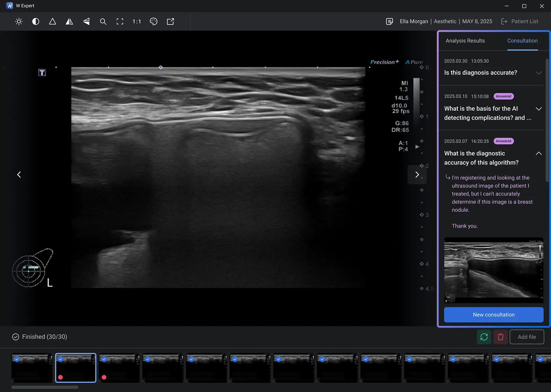
Task: Go back to Patient List
Action: pyautogui.click(x=520, y=22)
